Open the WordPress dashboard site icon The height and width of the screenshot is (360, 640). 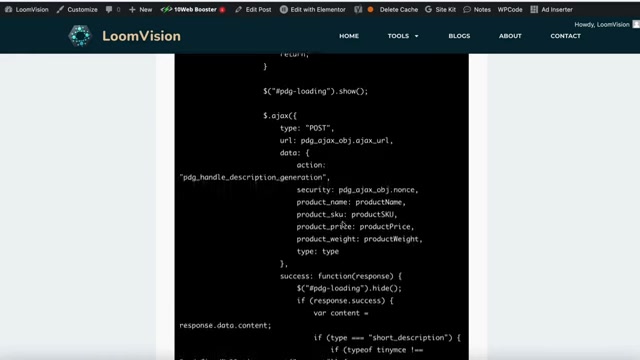9,9
